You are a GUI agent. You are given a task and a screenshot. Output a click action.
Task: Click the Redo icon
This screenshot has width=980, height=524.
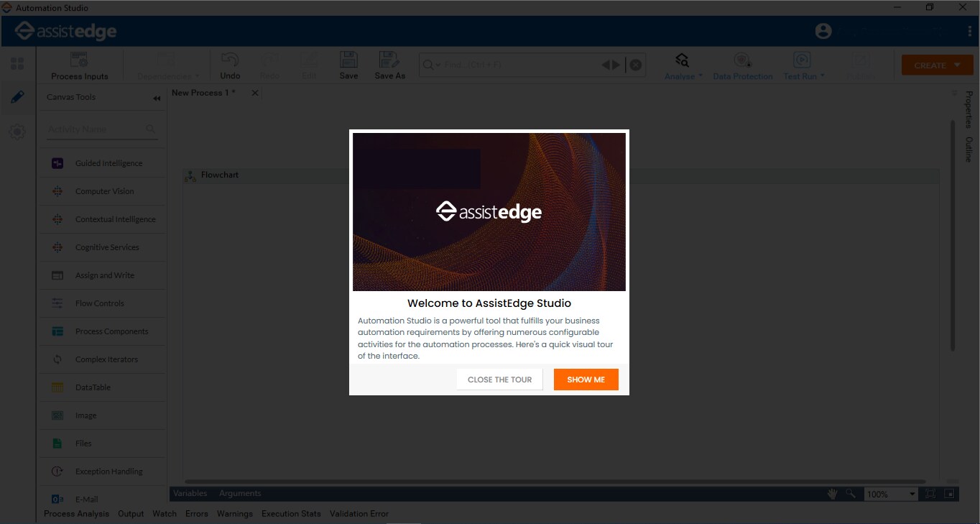(x=269, y=65)
